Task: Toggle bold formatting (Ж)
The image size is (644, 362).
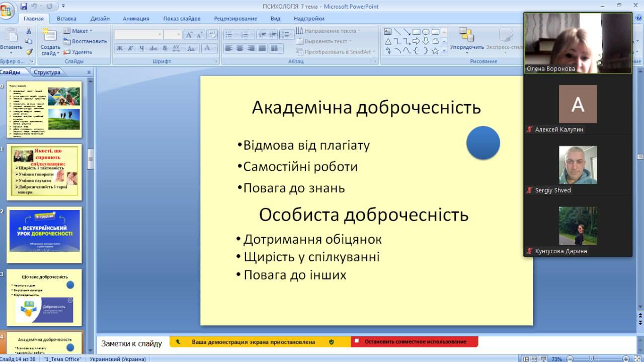Action: click(x=120, y=48)
